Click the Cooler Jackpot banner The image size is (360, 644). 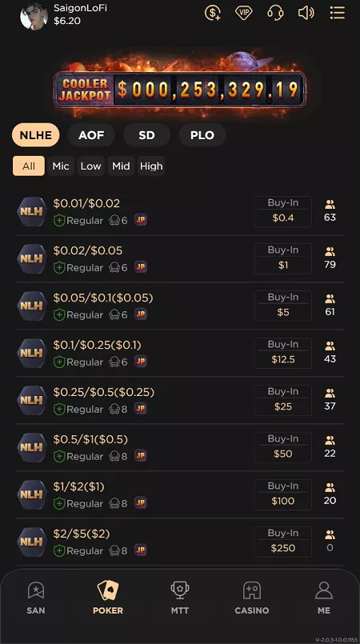[x=180, y=89]
